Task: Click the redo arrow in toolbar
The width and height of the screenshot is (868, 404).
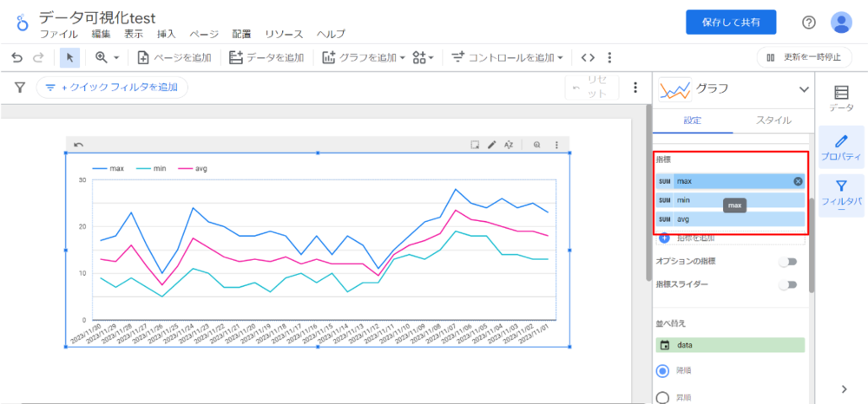Action: 39,57
